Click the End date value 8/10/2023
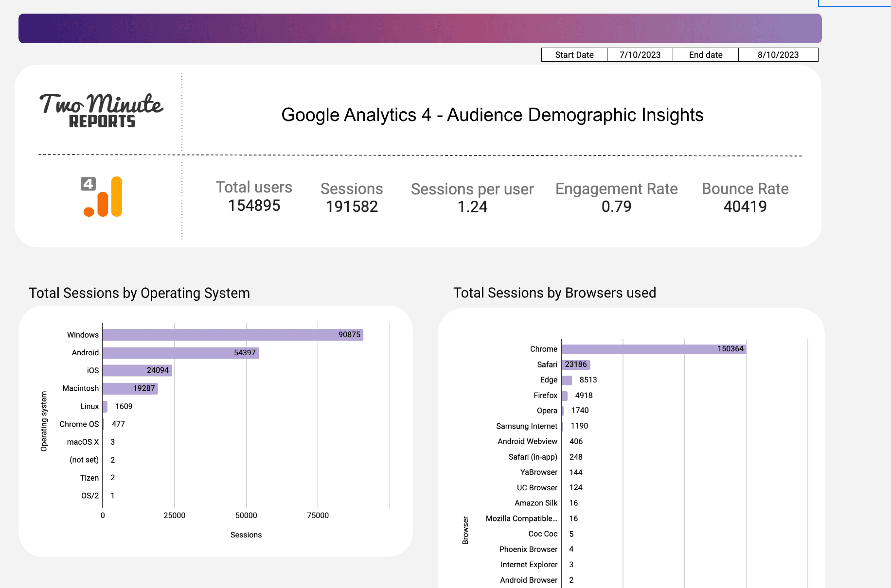891x588 pixels. pos(778,54)
